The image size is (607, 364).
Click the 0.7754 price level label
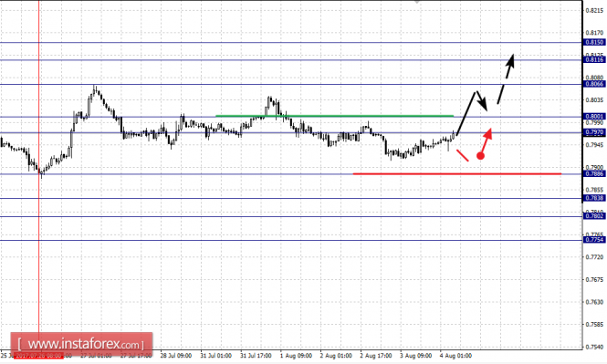(x=594, y=240)
